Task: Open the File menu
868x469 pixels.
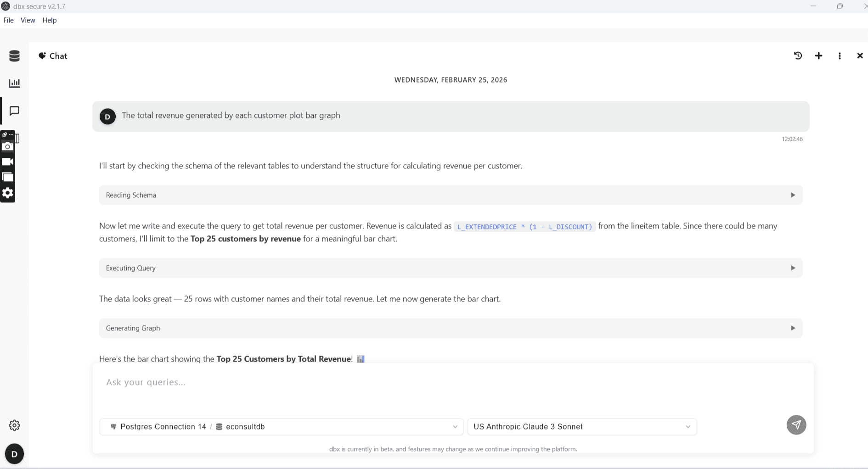Action: (8, 20)
